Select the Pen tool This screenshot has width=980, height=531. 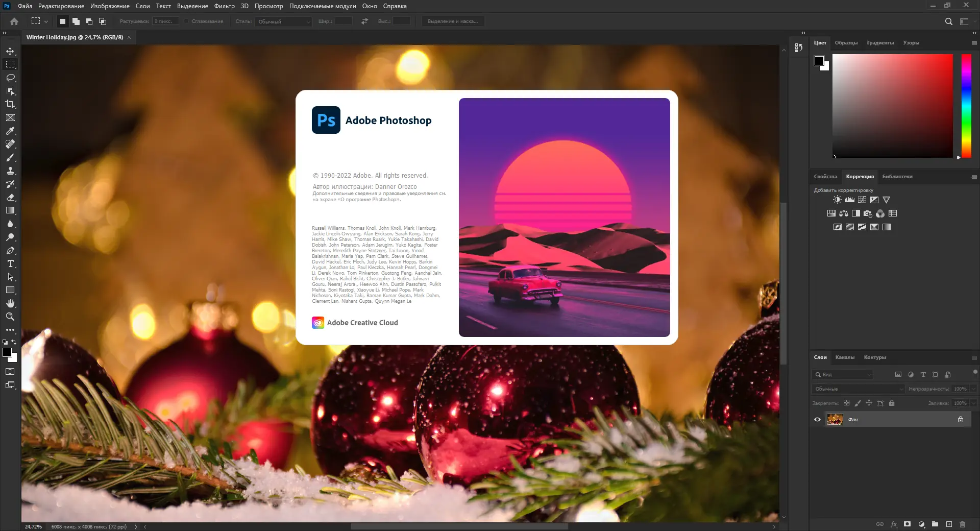click(10, 250)
